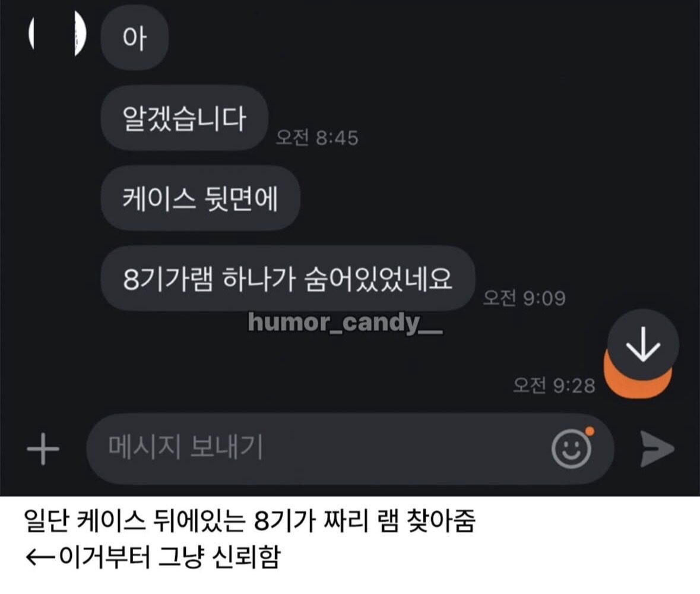Select the 알겠습니다 message bubble
Screen dimensions: 700x594
pos(185,118)
